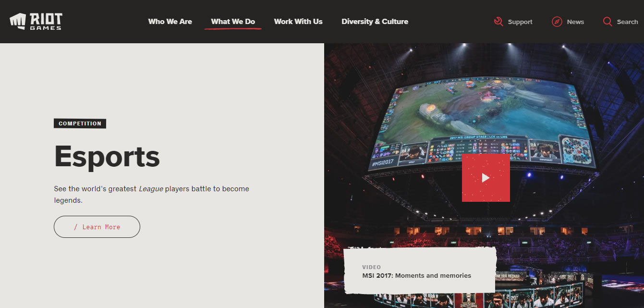
Task: Open 'MSI 2017: Moments and memories' video link
Action: pos(416,275)
